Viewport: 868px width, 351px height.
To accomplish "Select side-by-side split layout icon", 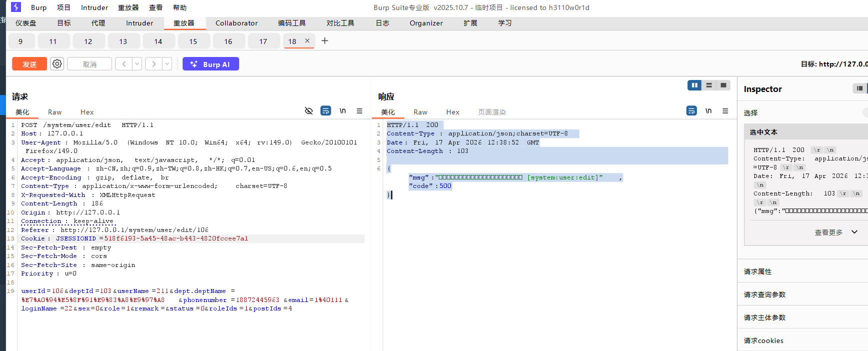I will coord(694,85).
